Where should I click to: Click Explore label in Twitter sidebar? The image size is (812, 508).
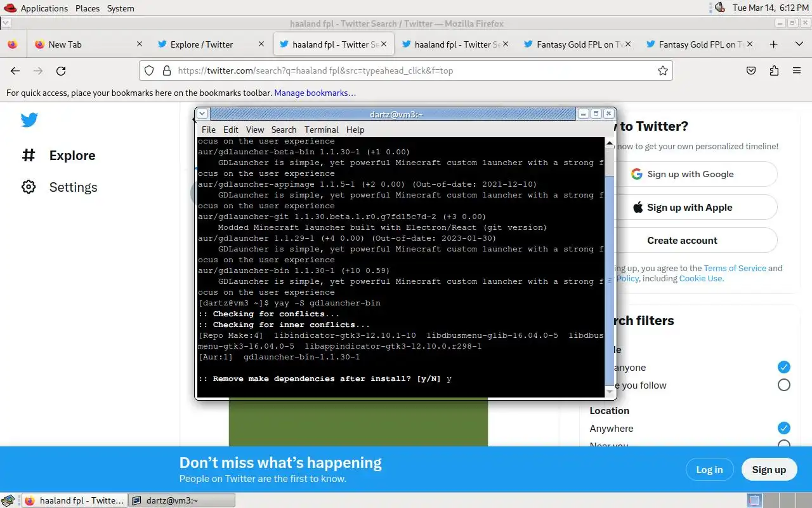click(x=72, y=156)
